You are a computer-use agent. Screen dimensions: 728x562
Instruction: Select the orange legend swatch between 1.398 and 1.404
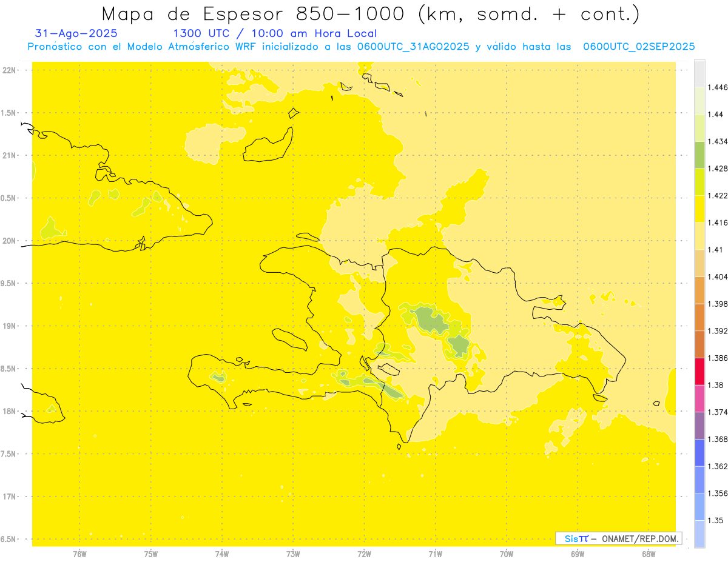(x=699, y=290)
